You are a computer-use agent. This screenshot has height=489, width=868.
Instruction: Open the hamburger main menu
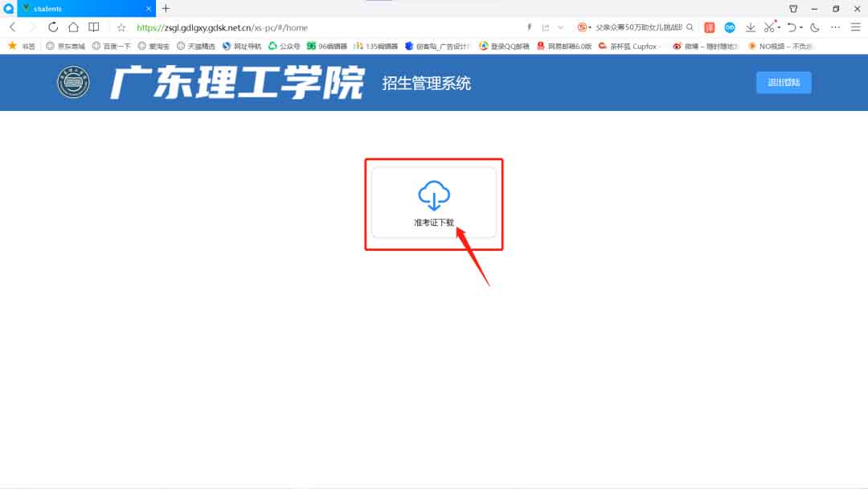855,27
